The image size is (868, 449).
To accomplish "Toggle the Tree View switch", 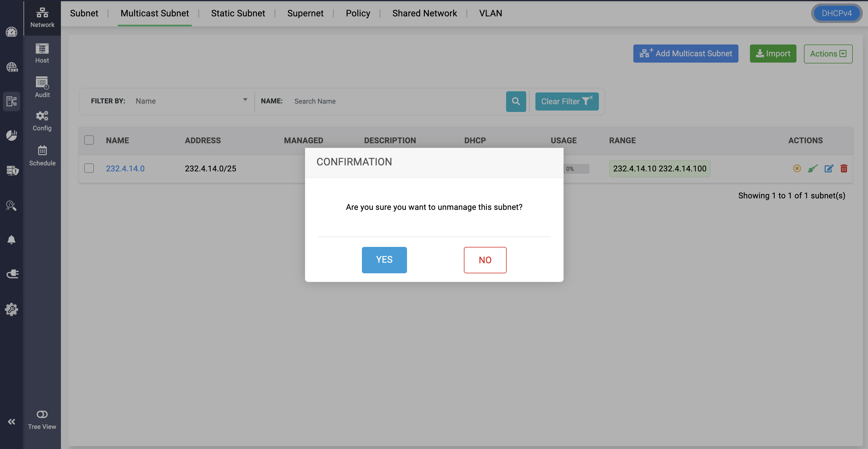I will 42,414.
